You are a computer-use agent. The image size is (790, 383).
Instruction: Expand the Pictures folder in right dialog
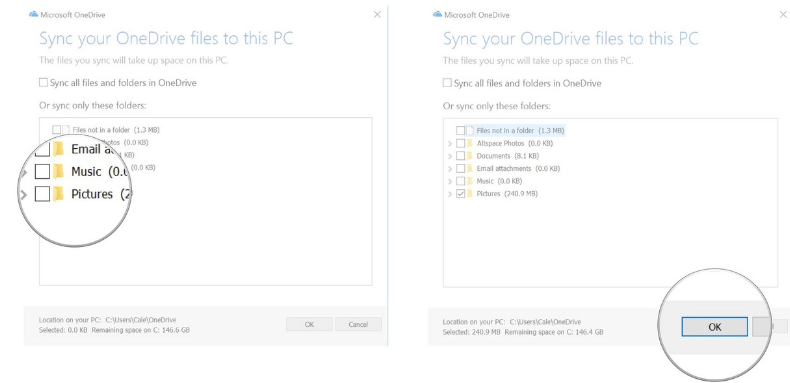[x=450, y=194]
